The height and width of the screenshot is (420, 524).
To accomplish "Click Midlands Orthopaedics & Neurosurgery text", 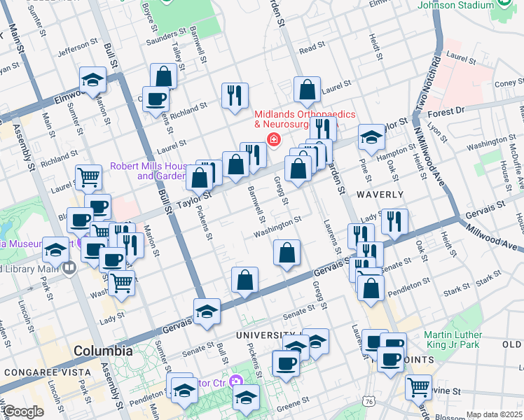I will pos(305,119).
